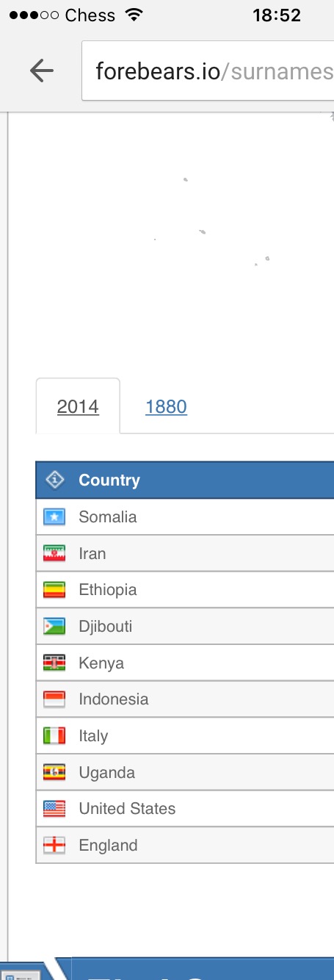Screen dimensions: 334x980
Task: Click the Country column header
Action: (109, 480)
